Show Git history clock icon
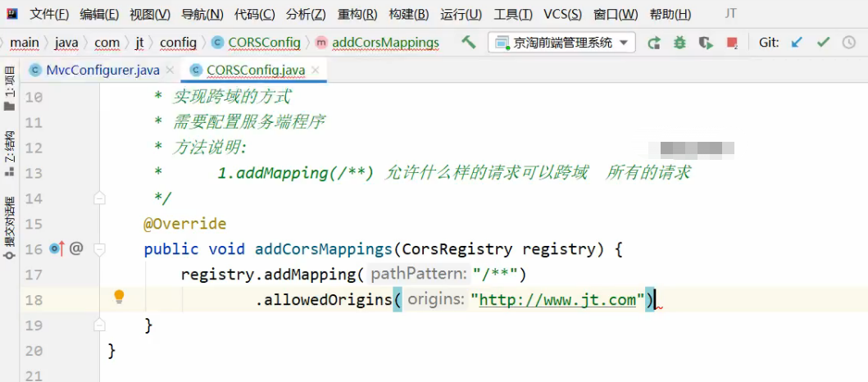This screenshot has height=382, width=868. (x=848, y=42)
